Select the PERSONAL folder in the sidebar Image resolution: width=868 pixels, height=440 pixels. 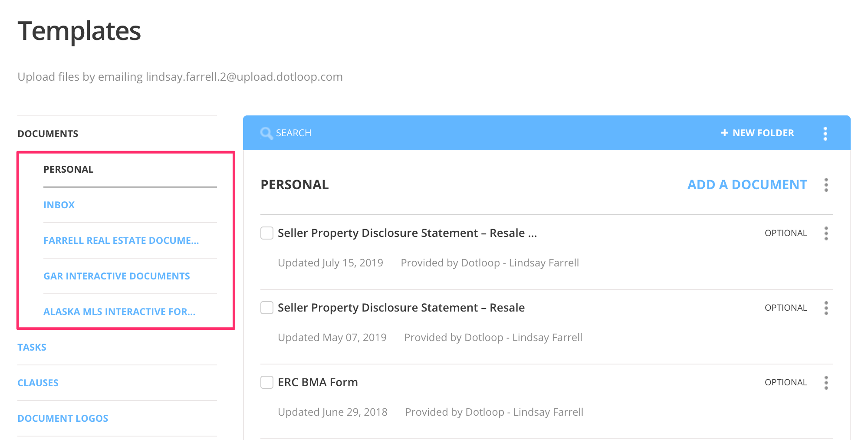[68, 169]
